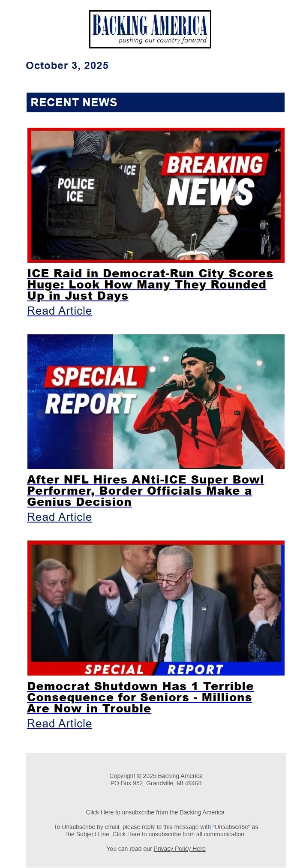Click unsubscribe from the Backing America line
The height and width of the screenshot is (868, 300).
point(156,812)
